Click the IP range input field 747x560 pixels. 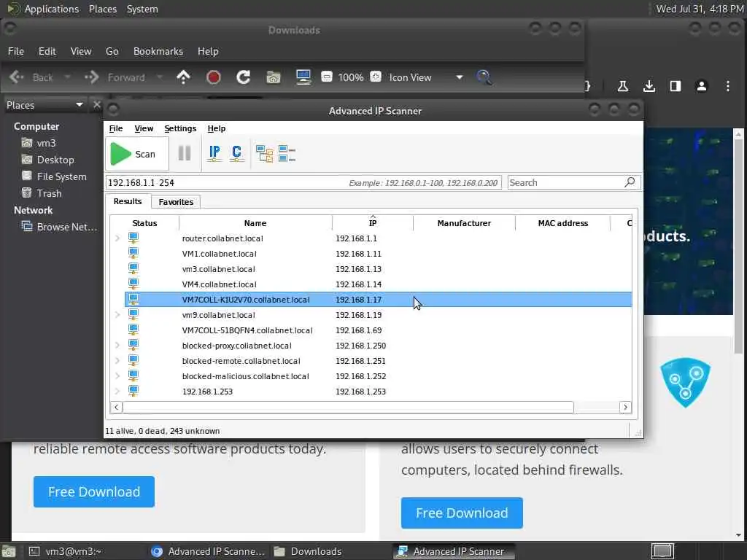(303, 182)
